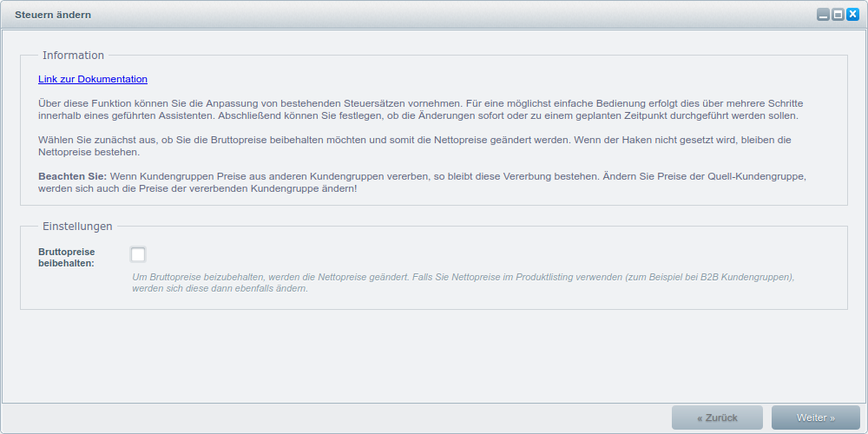Screen dimensions: 868x434
Task: Click the italic hint about Nettopreise im Produktlisting
Action: (x=464, y=283)
